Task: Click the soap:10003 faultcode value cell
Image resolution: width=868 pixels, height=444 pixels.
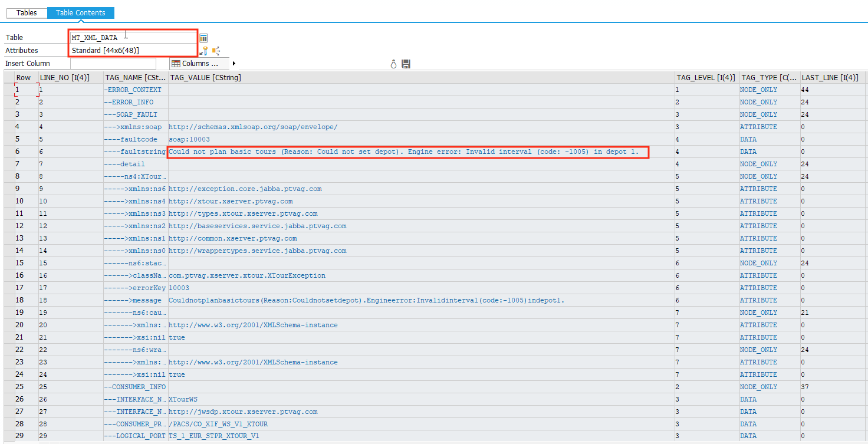Action: pyautogui.click(x=189, y=139)
